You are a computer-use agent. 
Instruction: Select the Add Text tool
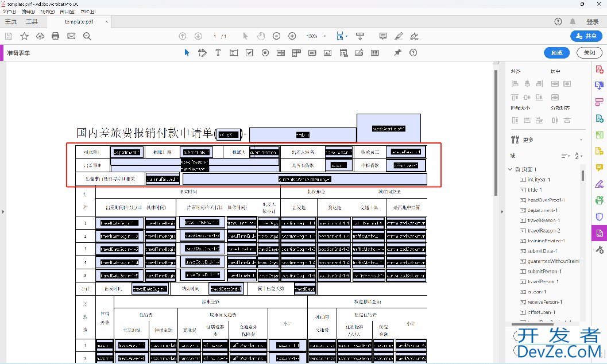pos(218,53)
